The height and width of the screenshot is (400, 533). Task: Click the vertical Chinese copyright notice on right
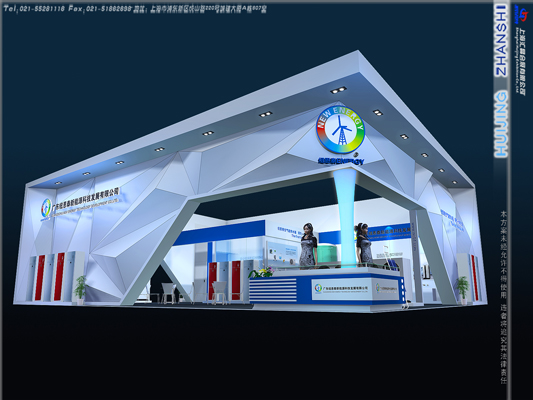coord(503,297)
